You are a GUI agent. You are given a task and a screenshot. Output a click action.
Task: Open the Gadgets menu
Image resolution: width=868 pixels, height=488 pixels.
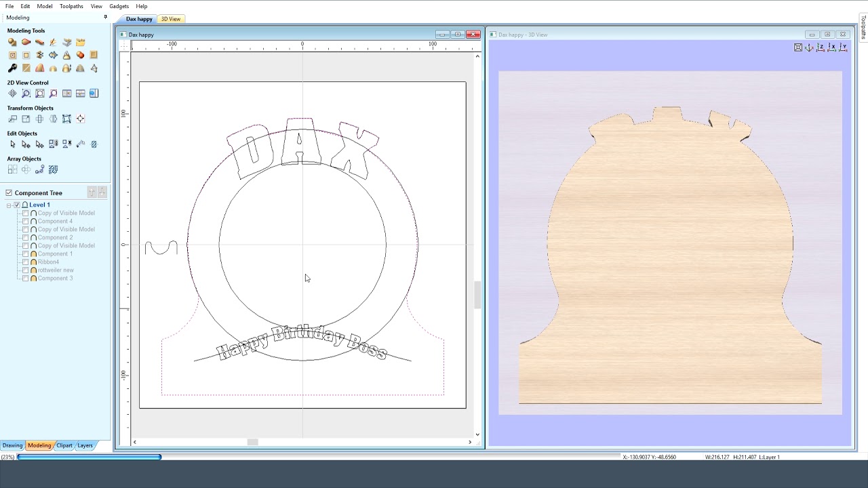click(119, 6)
